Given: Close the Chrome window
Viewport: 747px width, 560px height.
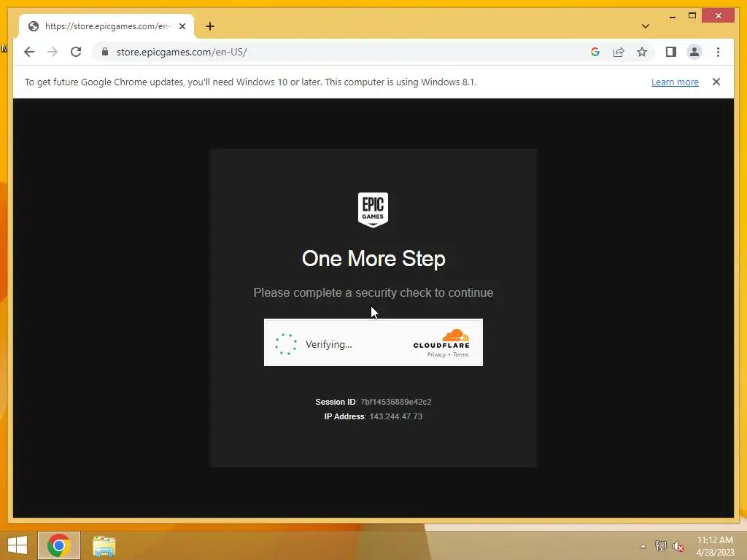Looking at the screenshot, I should point(719,16).
